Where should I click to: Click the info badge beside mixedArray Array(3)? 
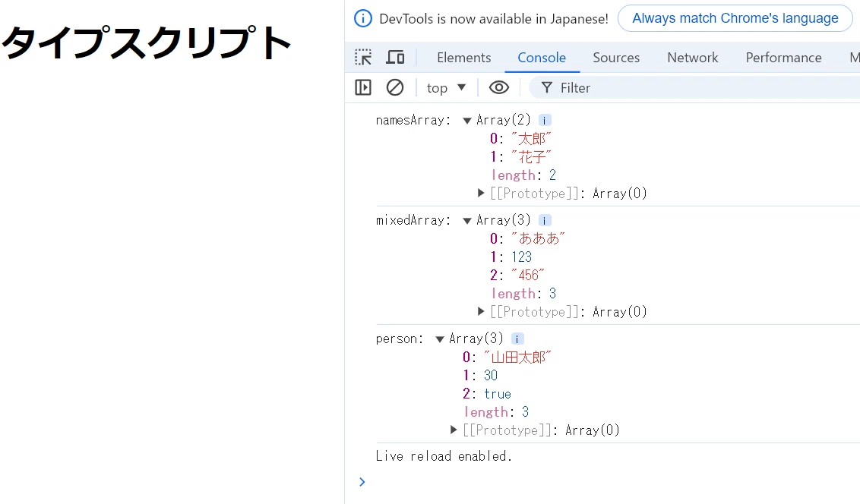[x=545, y=220]
